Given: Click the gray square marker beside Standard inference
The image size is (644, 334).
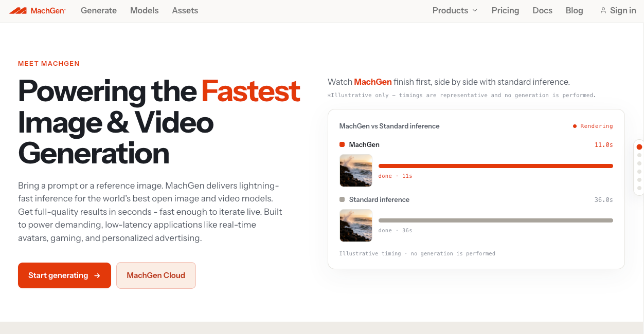Looking at the screenshot, I should pyautogui.click(x=342, y=199).
